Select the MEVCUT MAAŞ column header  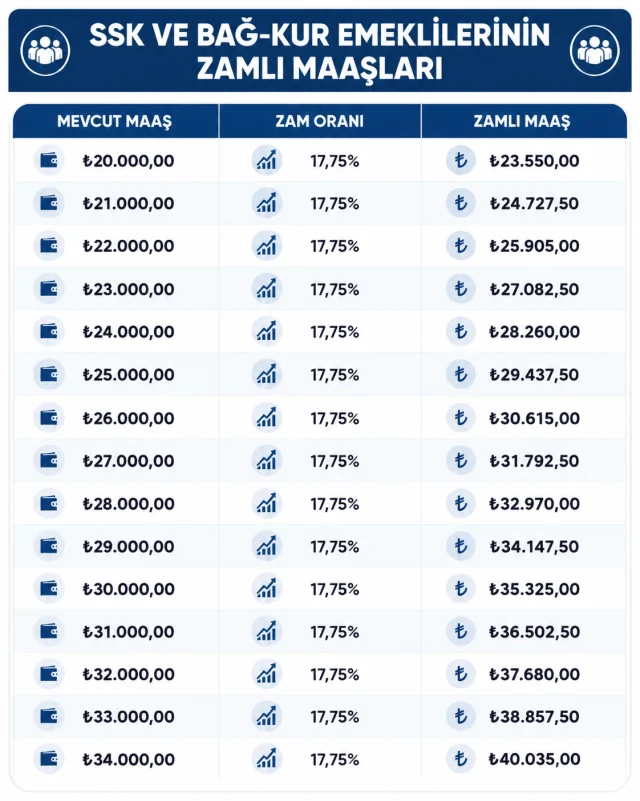[x=114, y=121]
